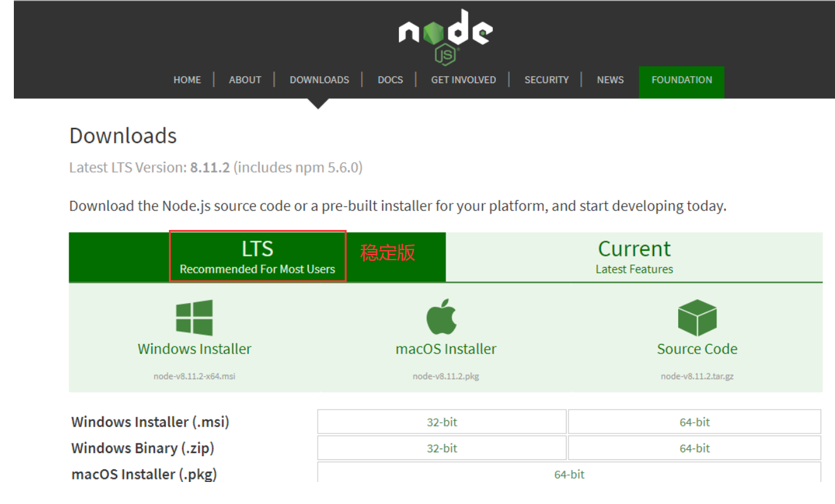
Task: Click the Windows Binary (.zip) row label
Action: 142,448
